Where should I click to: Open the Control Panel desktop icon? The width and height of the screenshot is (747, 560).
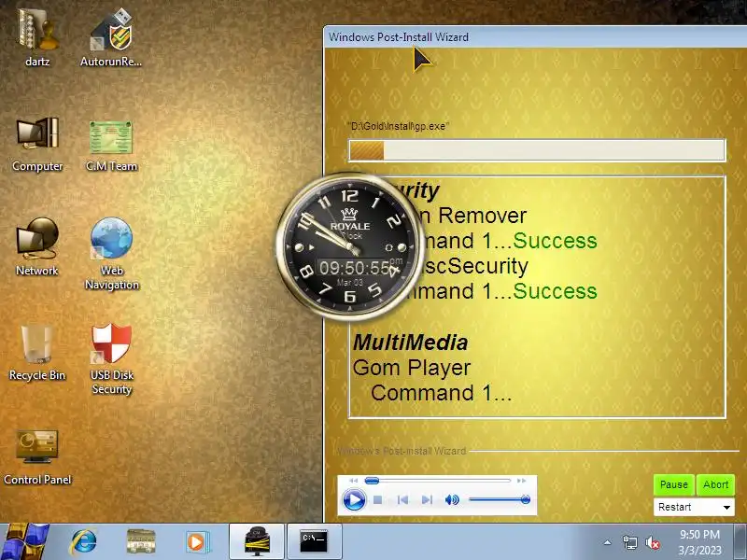37,456
